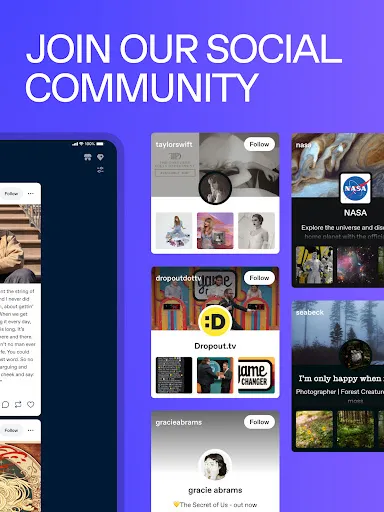Click the NASA blog title
This screenshot has width=384, height=512.
355,213
